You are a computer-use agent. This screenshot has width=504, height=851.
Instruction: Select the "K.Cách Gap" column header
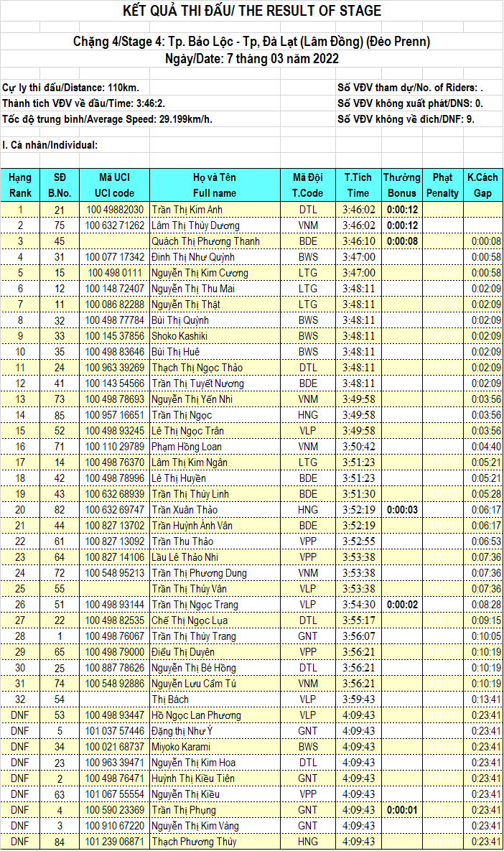[482, 185]
